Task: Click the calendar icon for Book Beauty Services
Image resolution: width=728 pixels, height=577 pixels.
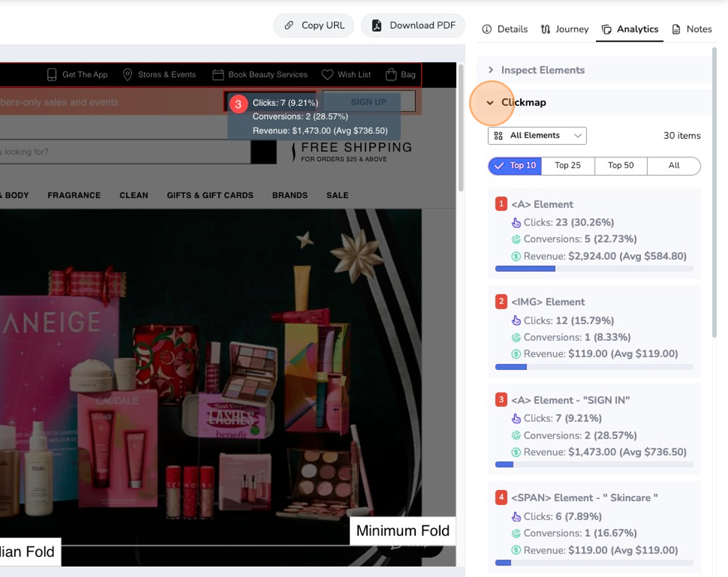Action: [x=218, y=75]
